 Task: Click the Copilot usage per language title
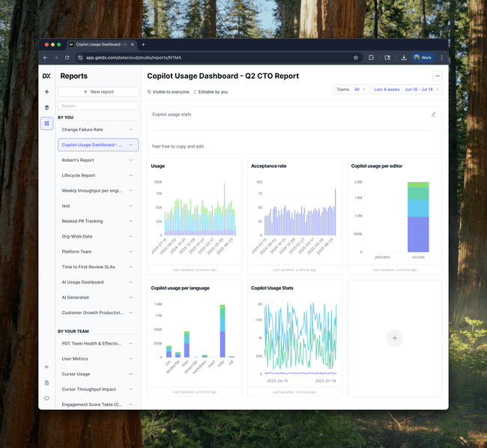(x=180, y=288)
